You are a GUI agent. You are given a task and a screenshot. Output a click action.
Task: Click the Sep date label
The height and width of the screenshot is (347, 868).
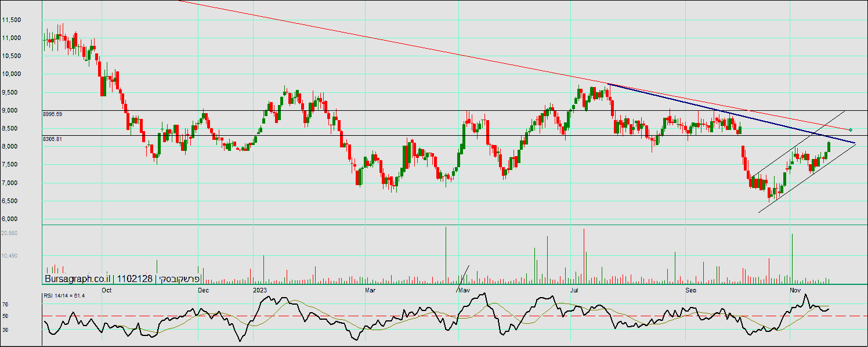[x=692, y=289]
